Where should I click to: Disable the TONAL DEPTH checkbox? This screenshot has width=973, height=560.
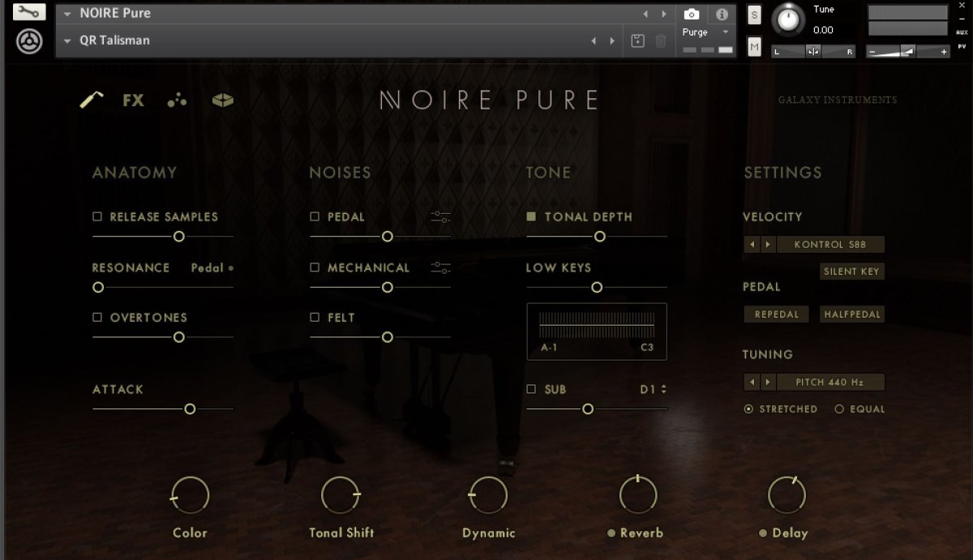click(532, 216)
